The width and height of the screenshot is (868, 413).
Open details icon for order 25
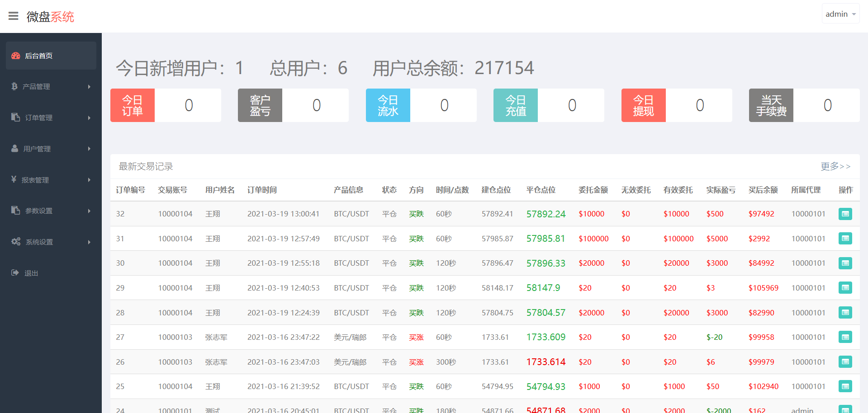(845, 386)
